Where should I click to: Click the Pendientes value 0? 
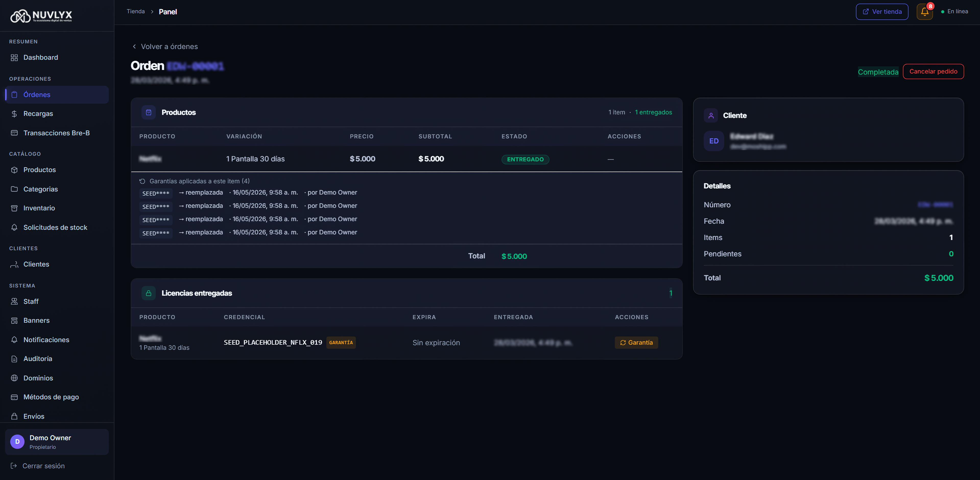(951, 254)
